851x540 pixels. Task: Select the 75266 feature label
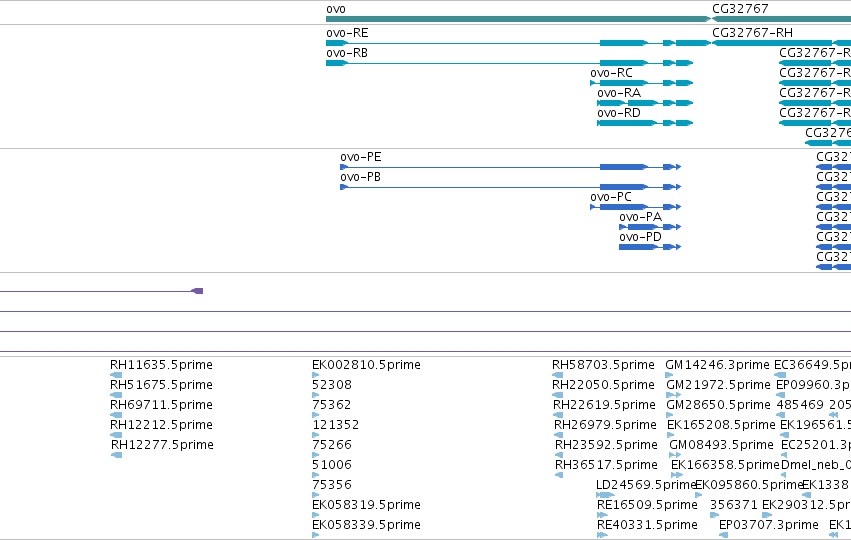click(332, 445)
